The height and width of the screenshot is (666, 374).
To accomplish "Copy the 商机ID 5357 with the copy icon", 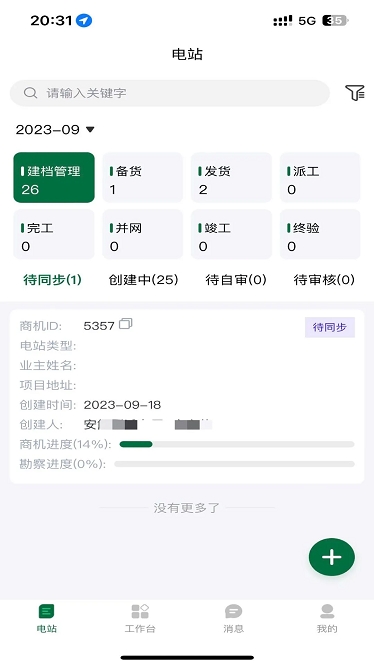I will pyautogui.click(x=126, y=324).
